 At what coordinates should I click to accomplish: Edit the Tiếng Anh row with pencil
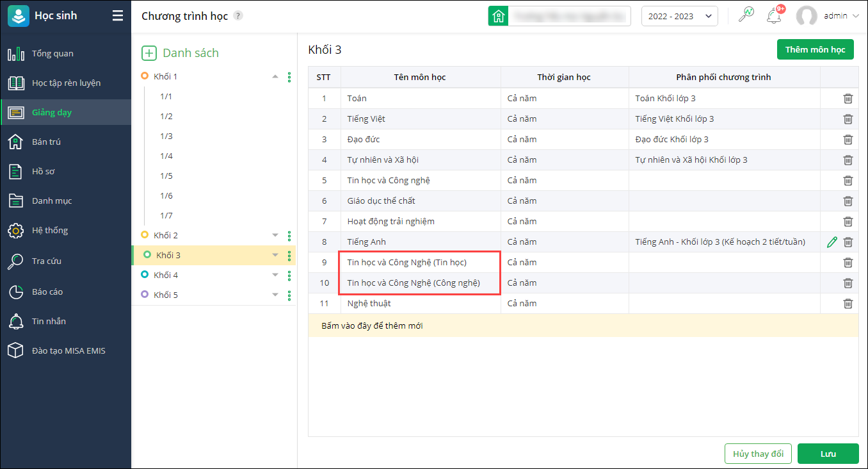click(832, 242)
